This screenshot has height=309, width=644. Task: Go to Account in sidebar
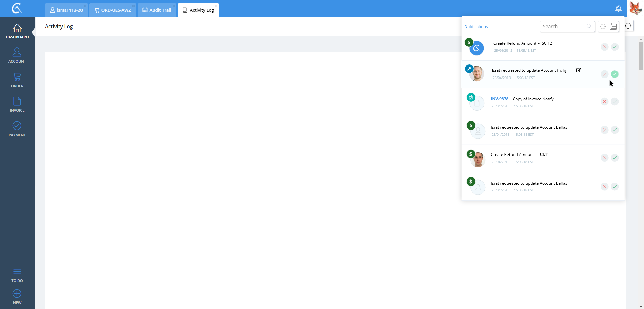(17, 55)
